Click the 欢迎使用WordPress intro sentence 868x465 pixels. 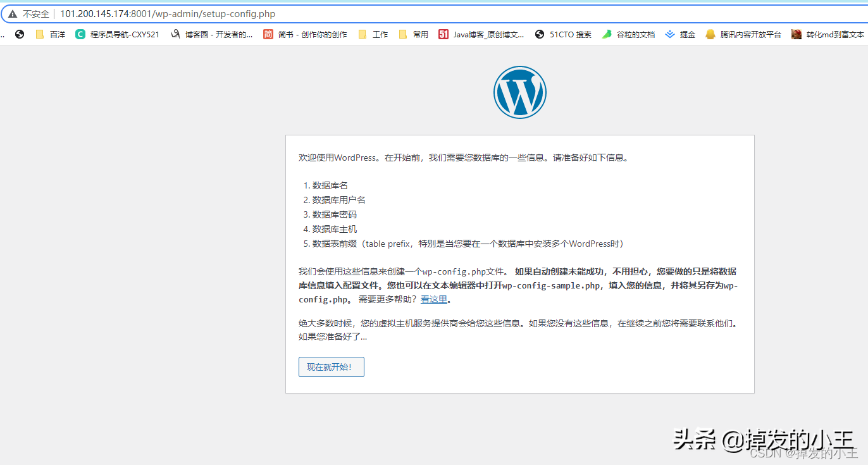pos(464,158)
